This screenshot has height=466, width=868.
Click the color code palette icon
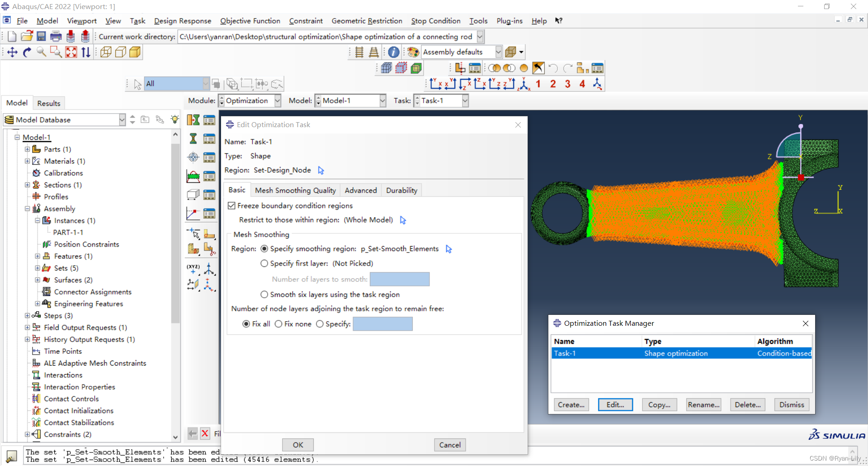point(413,52)
